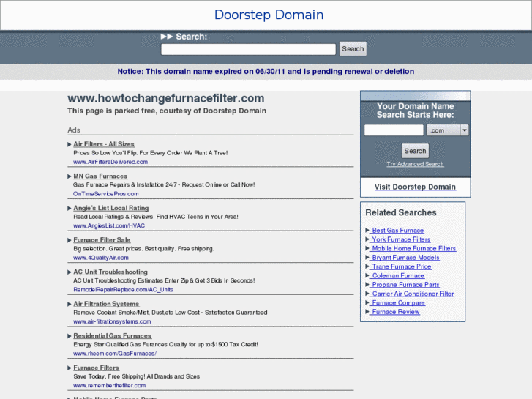532x399 pixels.
Task: Click the domain name search input field
Action: tap(394, 130)
